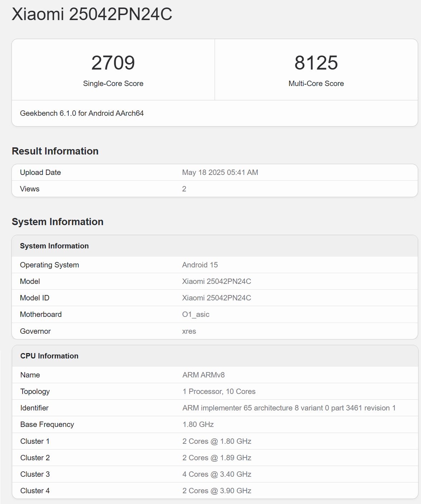
Task: Click the CPU Information panel header
Action: [49, 356]
